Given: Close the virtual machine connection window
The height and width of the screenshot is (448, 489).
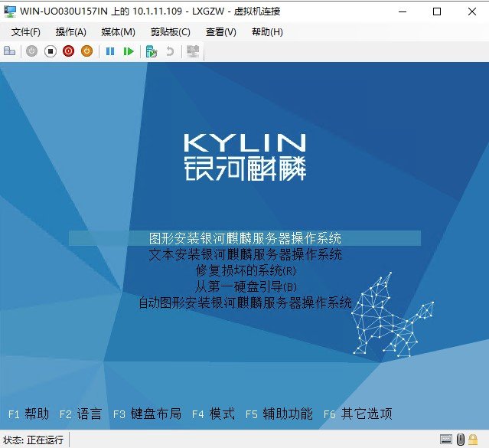Looking at the screenshot, I should tap(472, 11).
